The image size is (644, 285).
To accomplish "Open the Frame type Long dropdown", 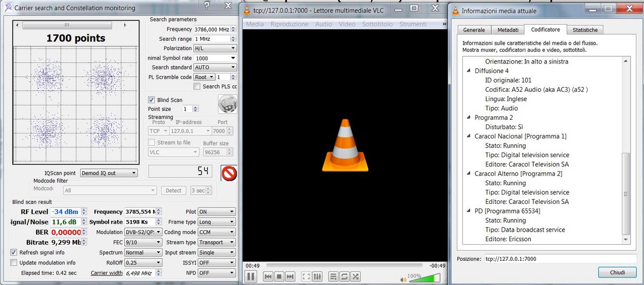I will (x=217, y=222).
